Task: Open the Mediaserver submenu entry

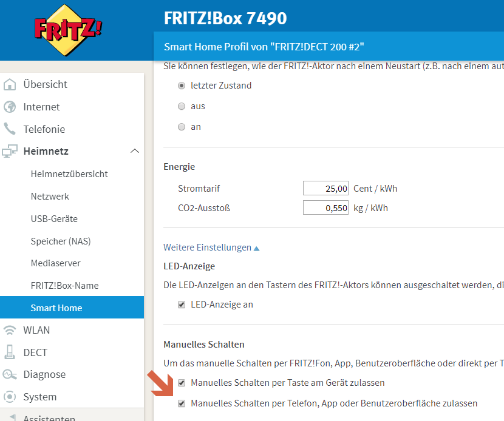Action: click(56, 263)
